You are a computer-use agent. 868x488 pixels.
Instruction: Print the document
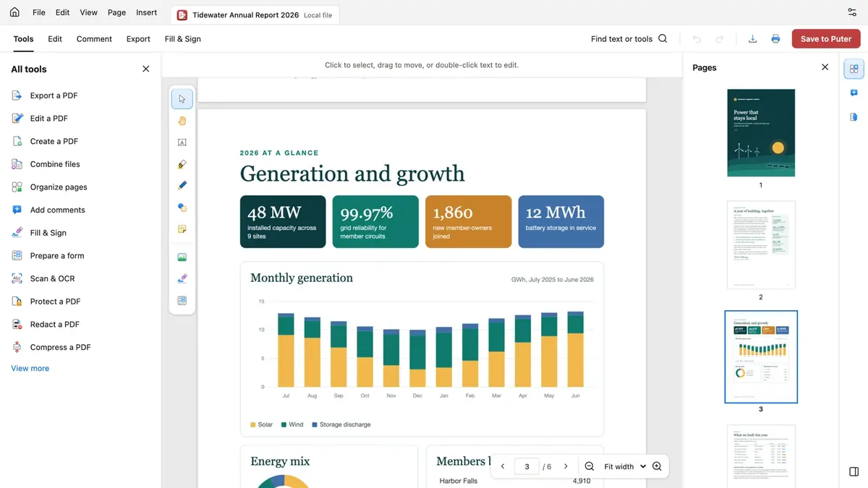click(775, 39)
